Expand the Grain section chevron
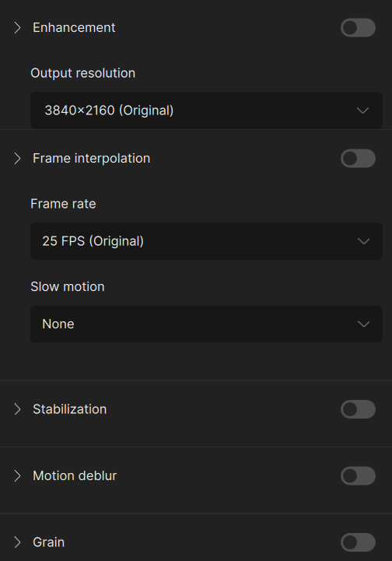This screenshot has width=392, height=561. [17, 542]
